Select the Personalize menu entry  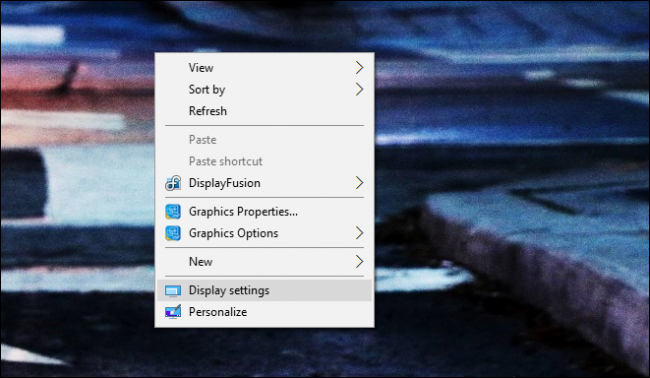(264, 312)
